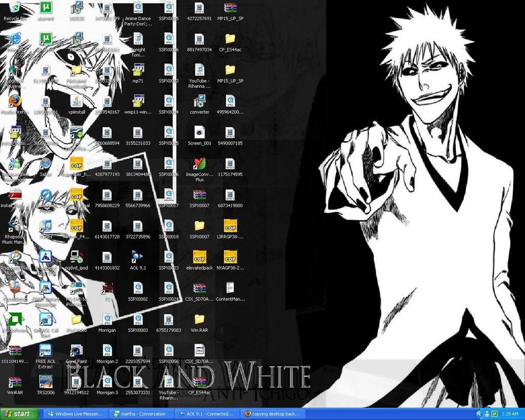Switch to martha - Conversation taskbar window
This screenshot has width=525, height=420.
click(143, 414)
